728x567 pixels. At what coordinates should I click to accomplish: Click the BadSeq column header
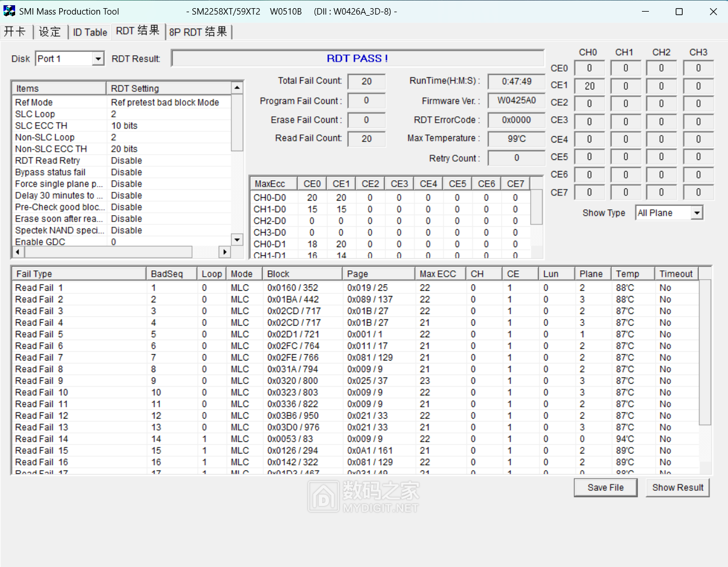172,274
